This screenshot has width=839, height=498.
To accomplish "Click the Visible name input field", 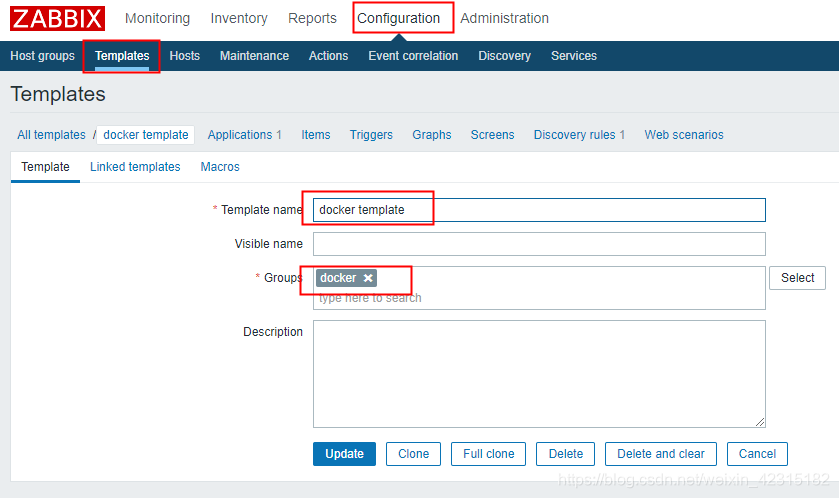I will (539, 244).
